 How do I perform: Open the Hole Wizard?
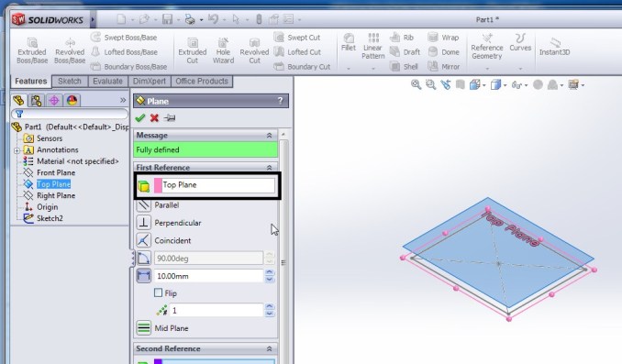point(223,50)
